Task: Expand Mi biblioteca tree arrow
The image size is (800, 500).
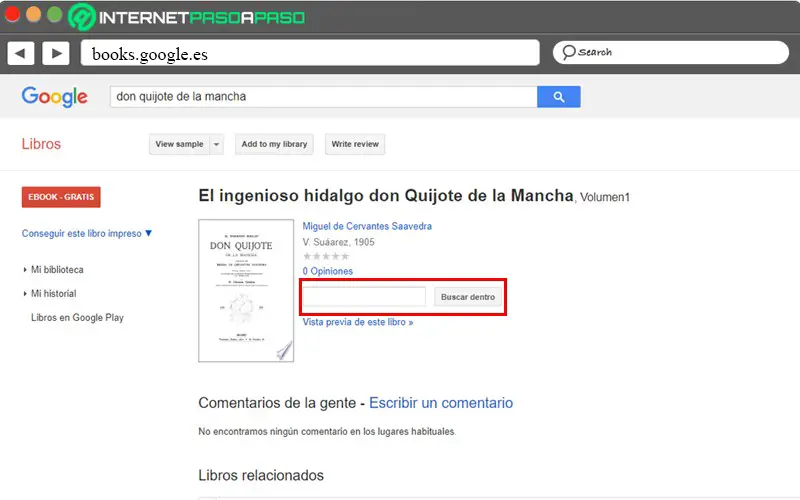Action: (24, 269)
